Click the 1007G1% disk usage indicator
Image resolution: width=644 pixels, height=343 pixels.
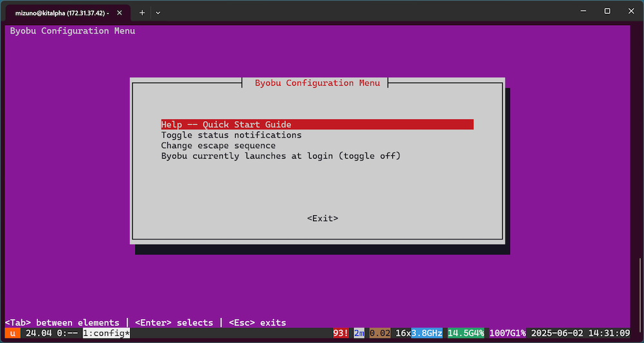[x=508, y=333]
